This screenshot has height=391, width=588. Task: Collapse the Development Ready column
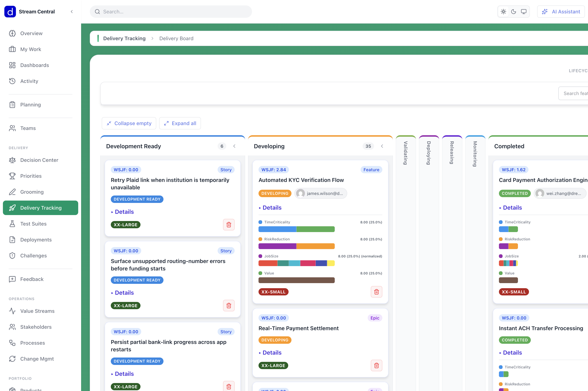[x=234, y=146]
